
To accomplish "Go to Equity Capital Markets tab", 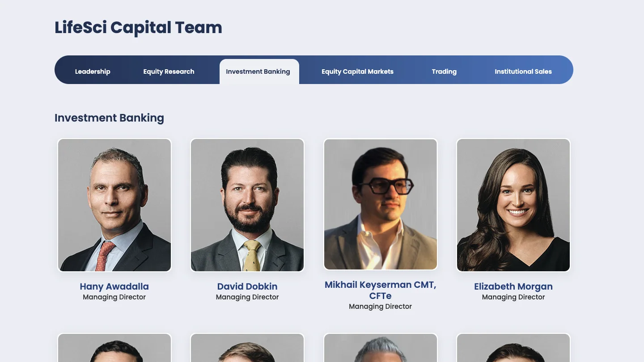I will point(357,72).
